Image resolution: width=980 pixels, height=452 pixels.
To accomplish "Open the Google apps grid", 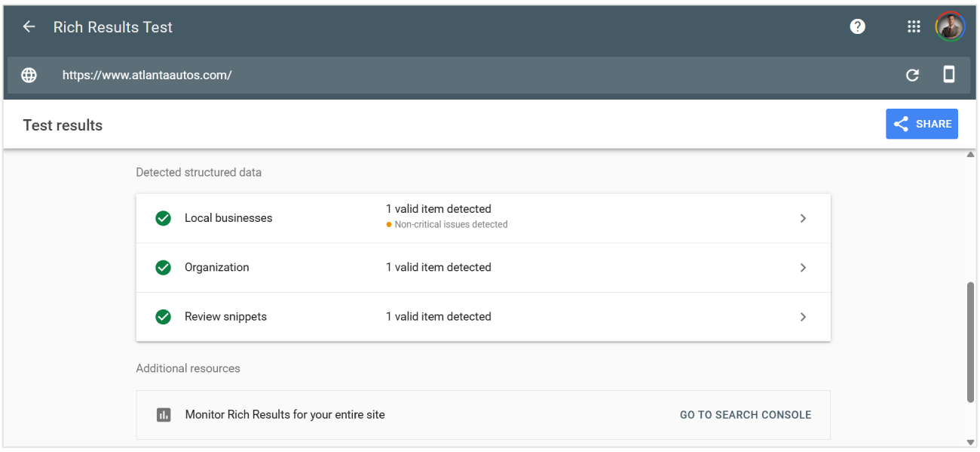I will point(914,27).
